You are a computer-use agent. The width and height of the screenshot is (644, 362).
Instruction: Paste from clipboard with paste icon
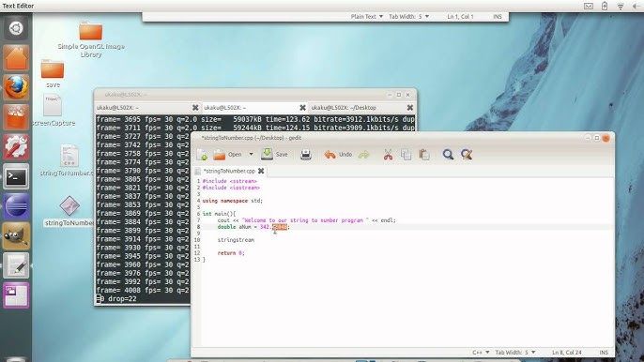pos(424,155)
